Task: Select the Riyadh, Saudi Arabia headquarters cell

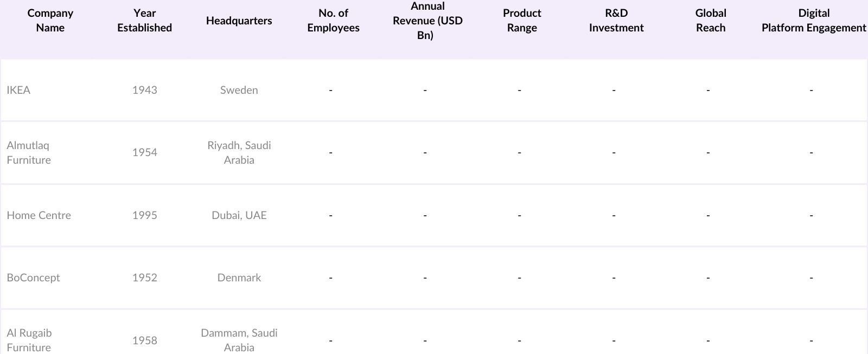Action: [239, 152]
